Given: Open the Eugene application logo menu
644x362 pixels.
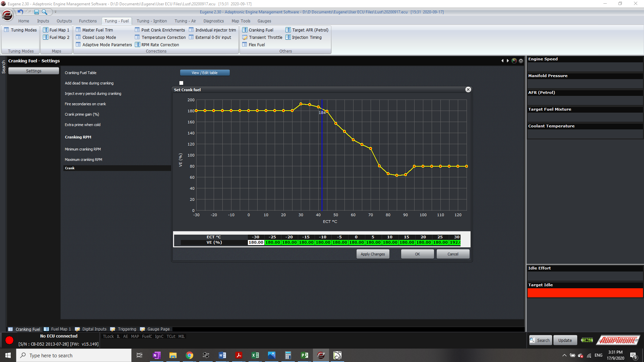Looking at the screenshot, I should [7, 15].
